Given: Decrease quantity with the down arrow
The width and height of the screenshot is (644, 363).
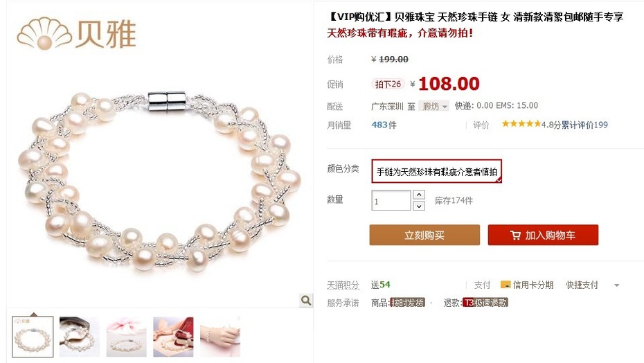Looking at the screenshot, I should (x=418, y=206).
